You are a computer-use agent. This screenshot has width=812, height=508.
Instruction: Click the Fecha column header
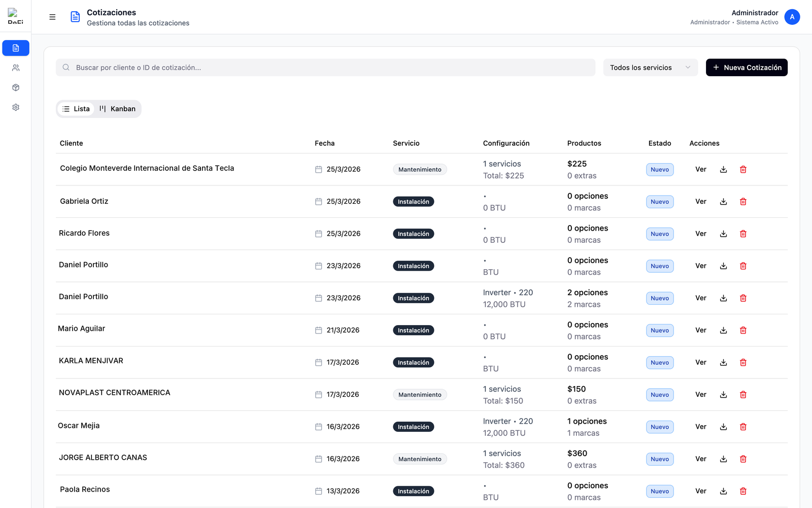325,143
